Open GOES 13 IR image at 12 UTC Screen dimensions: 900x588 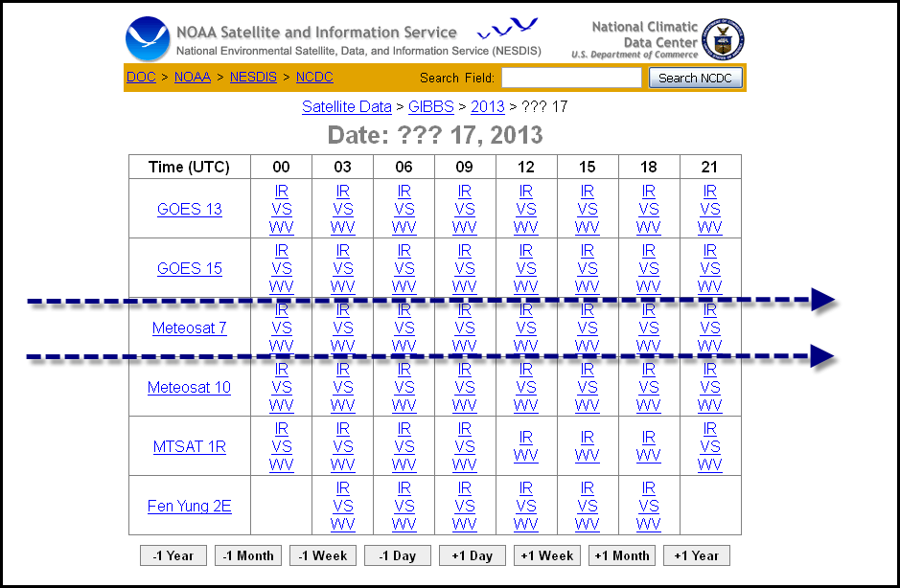(x=526, y=191)
